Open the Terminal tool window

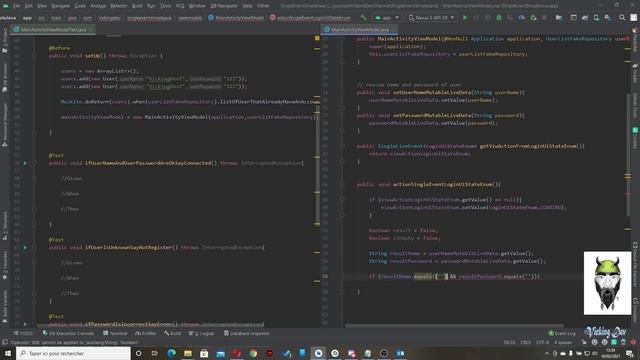pos(116,333)
